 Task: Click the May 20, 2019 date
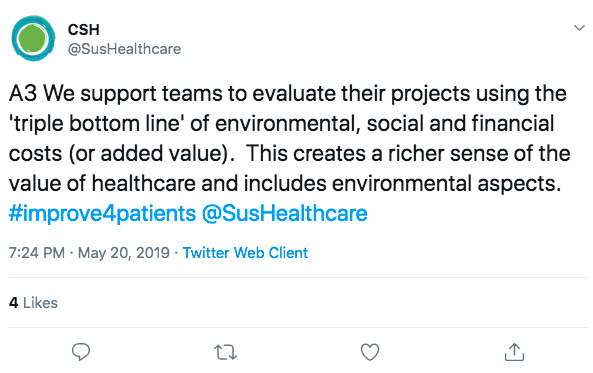[x=124, y=253]
